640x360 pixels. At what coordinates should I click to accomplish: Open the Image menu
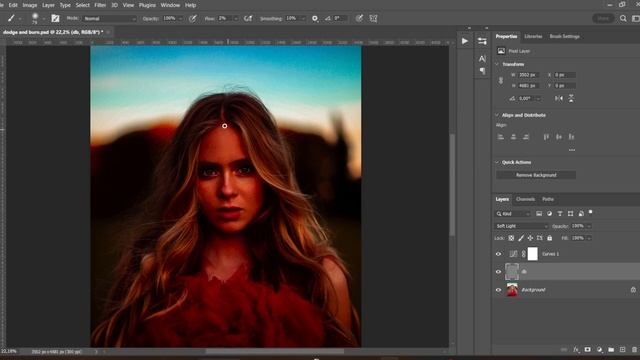(29, 5)
